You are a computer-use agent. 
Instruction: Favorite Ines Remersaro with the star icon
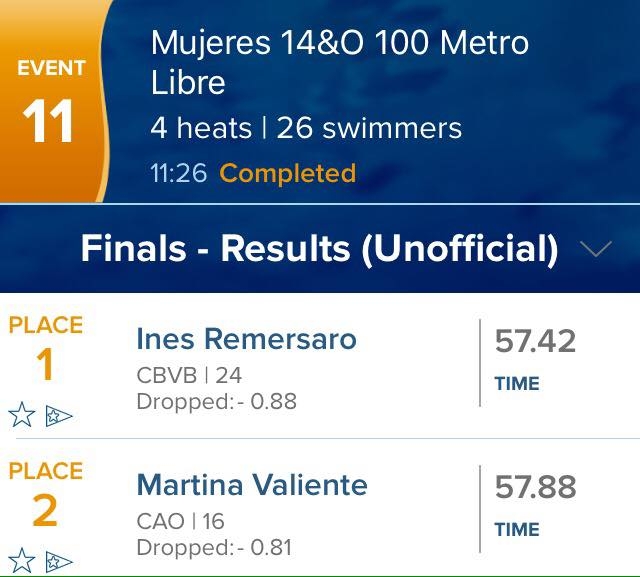(x=22, y=415)
